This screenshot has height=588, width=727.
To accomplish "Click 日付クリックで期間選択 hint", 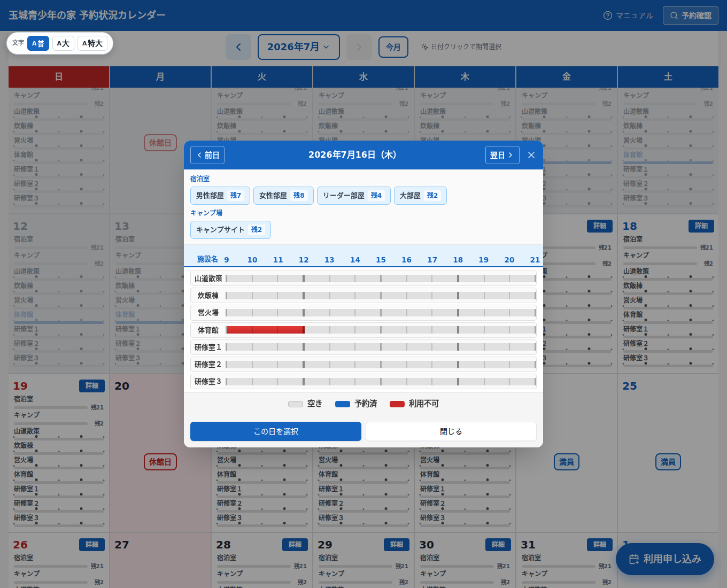I will click(x=461, y=47).
